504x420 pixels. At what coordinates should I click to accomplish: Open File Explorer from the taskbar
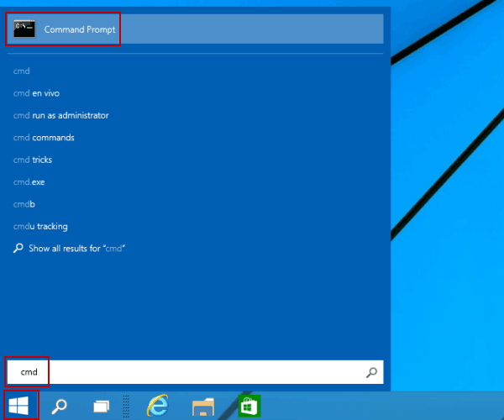coord(203,407)
